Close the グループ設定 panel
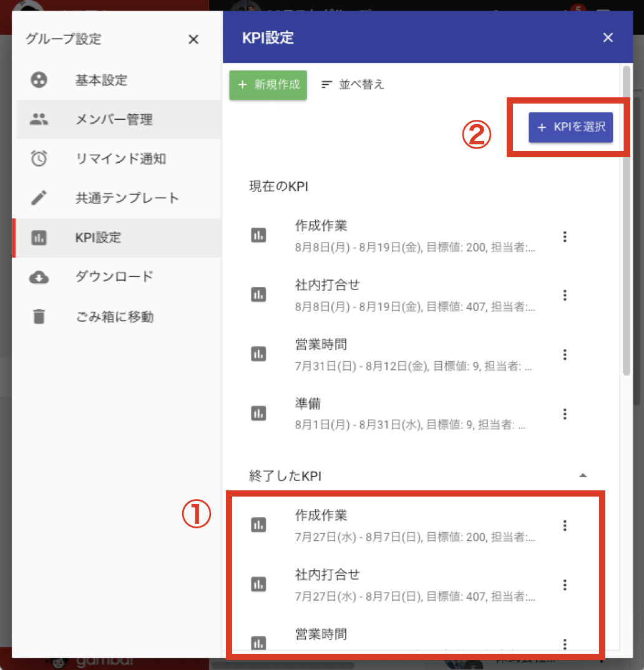The image size is (644, 670). 193,39
